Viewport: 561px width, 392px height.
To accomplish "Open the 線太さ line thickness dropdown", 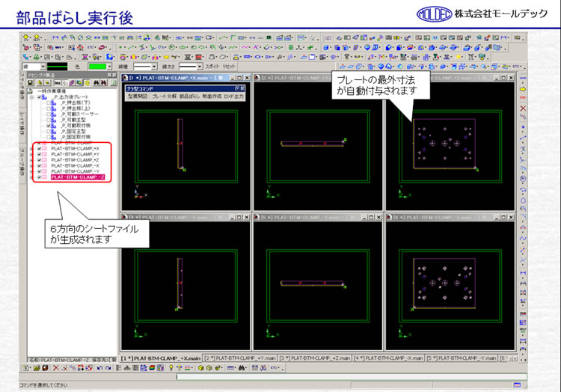I will pos(190,67).
